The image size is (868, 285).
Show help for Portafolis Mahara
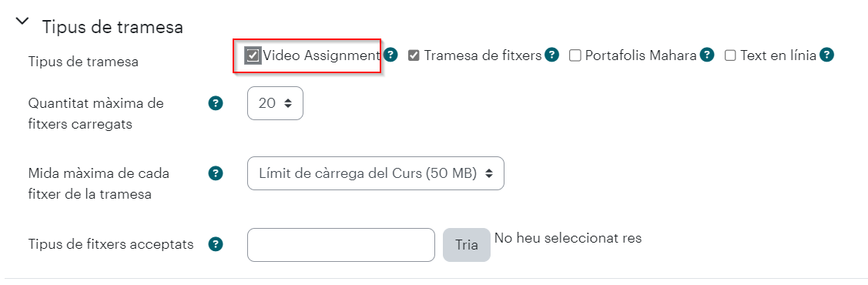click(707, 55)
